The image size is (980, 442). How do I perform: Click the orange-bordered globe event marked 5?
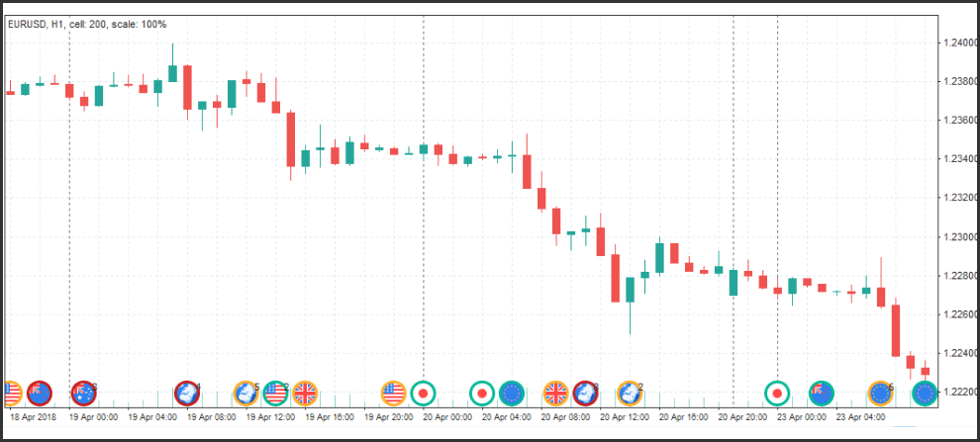[x=245, y=394]
